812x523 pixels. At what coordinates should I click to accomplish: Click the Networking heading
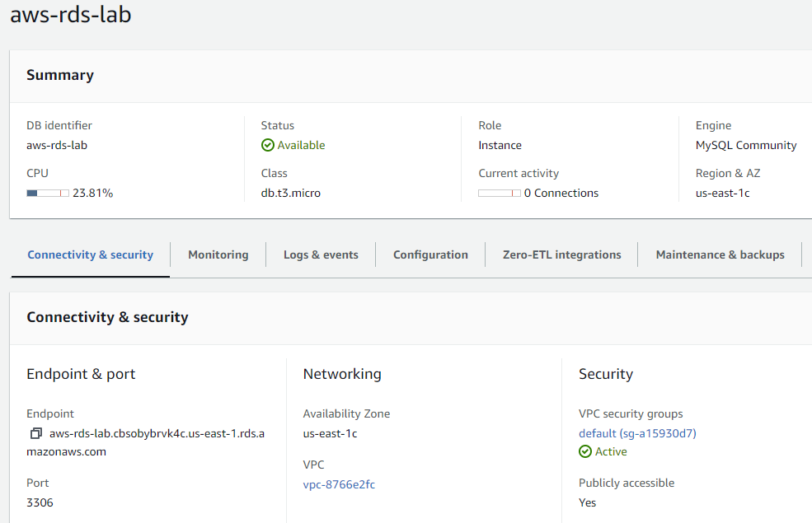(x=342, y=373)
